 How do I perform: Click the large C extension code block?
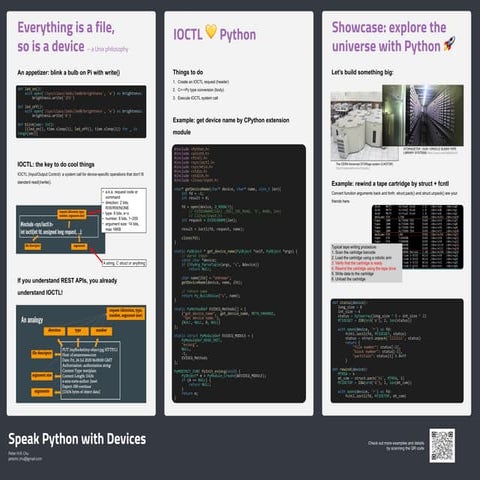pyautogui.click(x=239, y=273)
